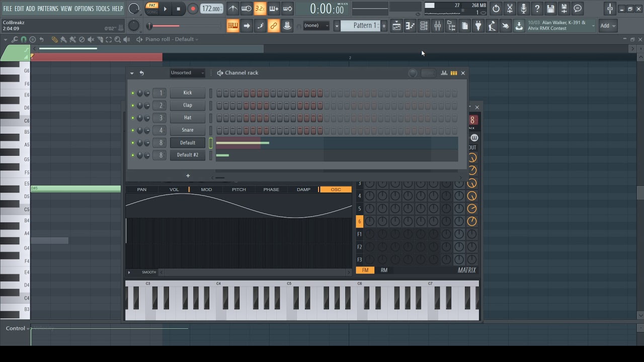Click the 172.000 tempo field

pyautogui.click(x=211, y=9)
